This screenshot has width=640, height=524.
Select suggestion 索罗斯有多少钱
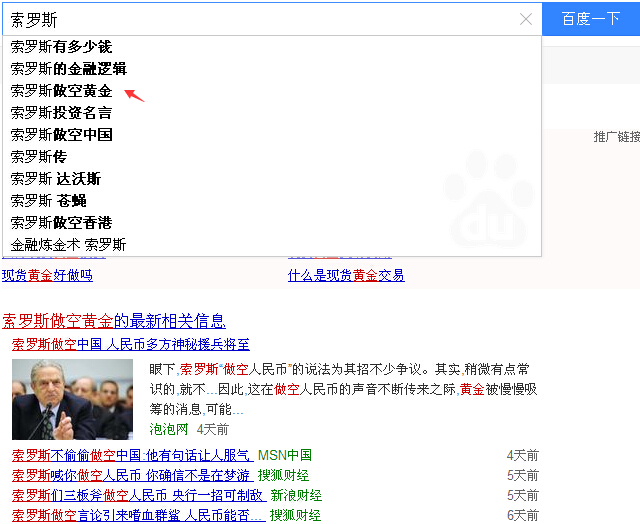(272, 47)
